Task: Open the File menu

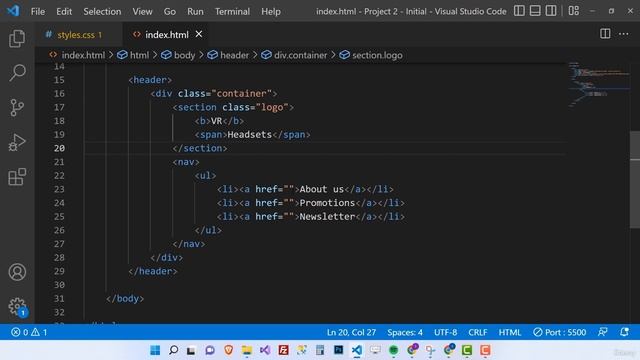Action: (38, 11)
